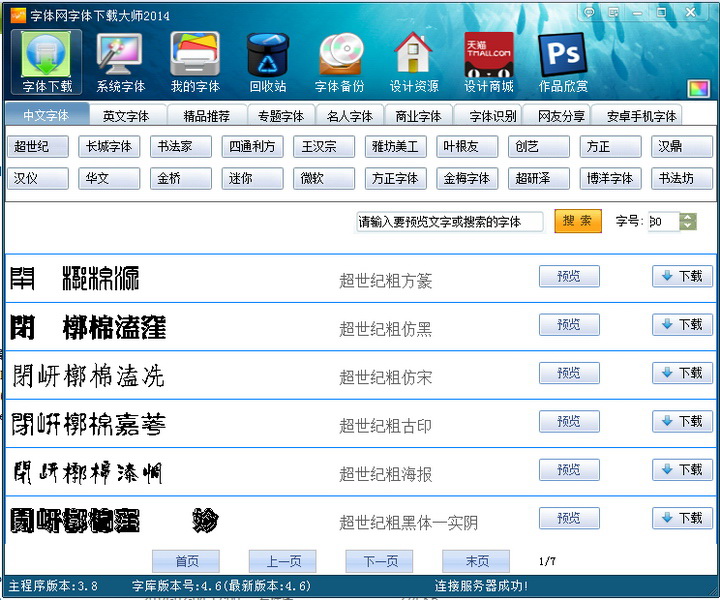Select the 王汉宗 foundry button
The image size is (720, 600).
[x=324, y=146]
